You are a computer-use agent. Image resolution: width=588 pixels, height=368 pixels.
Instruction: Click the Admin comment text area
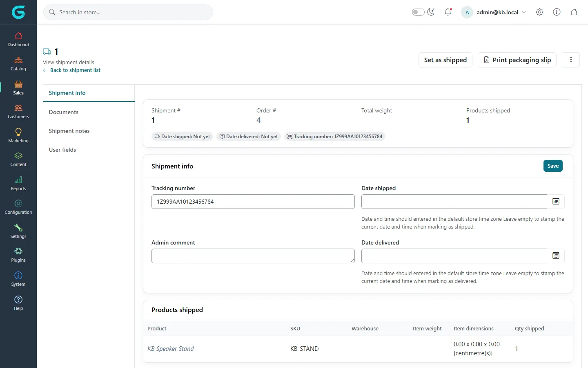coord(253,256)
